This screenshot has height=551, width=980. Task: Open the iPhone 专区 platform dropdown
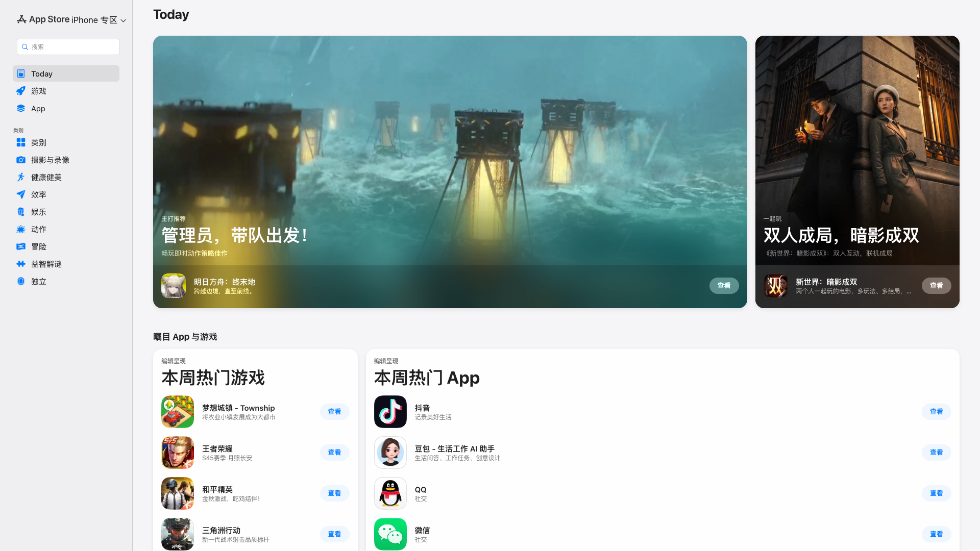click(99, 20)
